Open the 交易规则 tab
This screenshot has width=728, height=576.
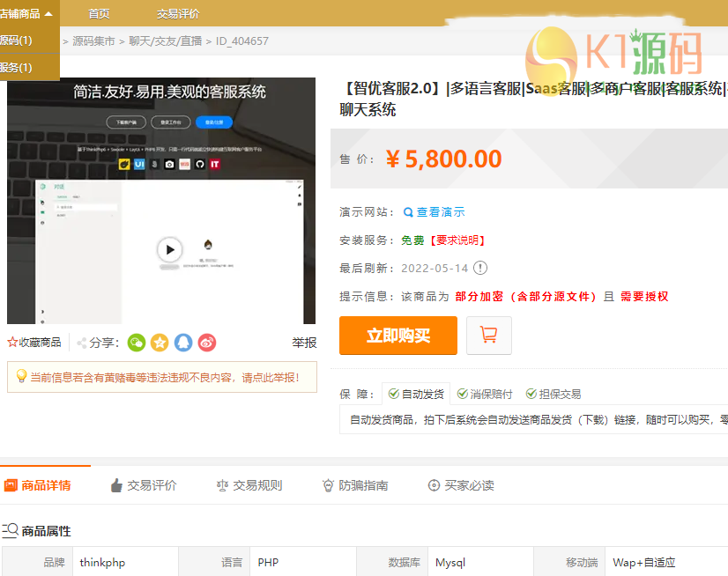[x=249, y=485]
